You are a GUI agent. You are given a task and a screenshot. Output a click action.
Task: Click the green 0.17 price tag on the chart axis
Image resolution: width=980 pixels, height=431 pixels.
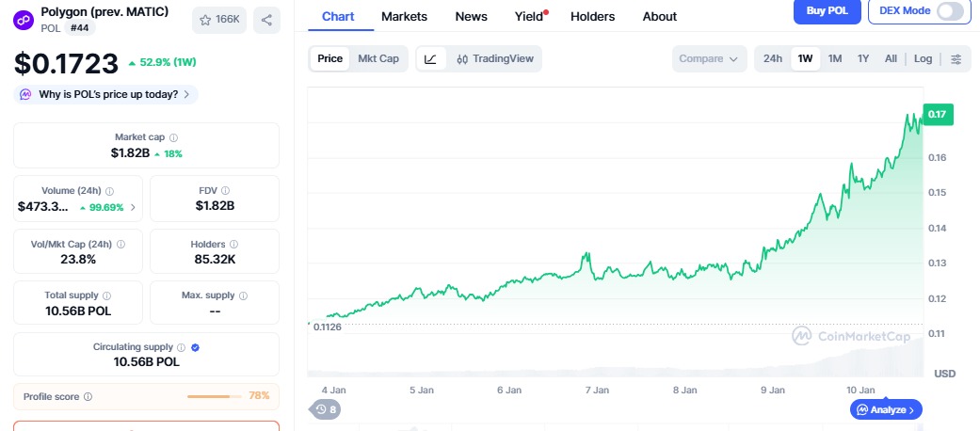coord(938,114)
